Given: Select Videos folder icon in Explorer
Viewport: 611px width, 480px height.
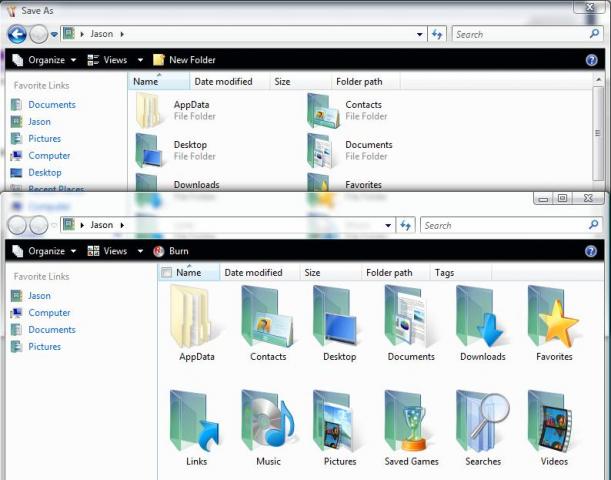Looking at the screenshot, I should [554, 428].
